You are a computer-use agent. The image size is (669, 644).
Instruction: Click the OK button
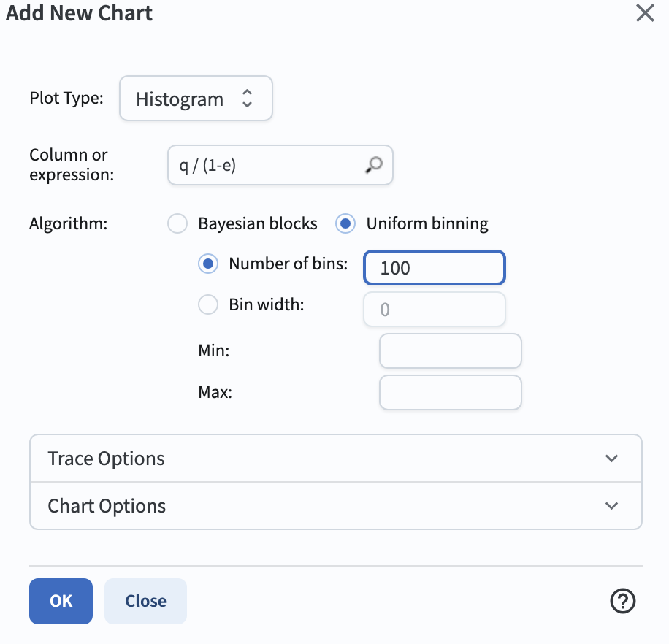[61, 601]
